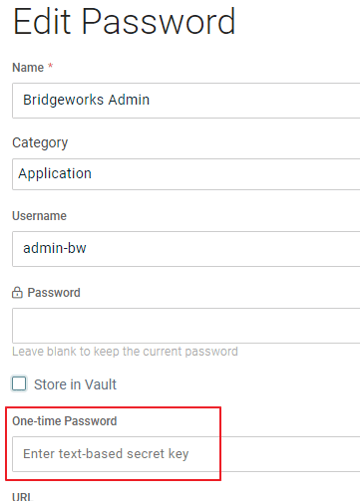Viewport: 360px width, 501px height.
Task: Click the Enter text-based secret key placeholder
Action: point(106,454)
